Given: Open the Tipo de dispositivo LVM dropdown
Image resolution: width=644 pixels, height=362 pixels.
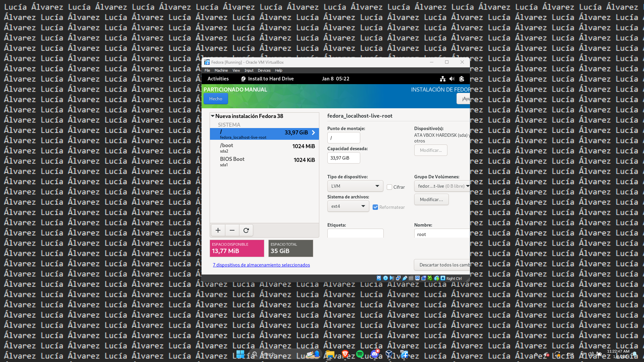Looking at the screenshot, I should 355,186.
